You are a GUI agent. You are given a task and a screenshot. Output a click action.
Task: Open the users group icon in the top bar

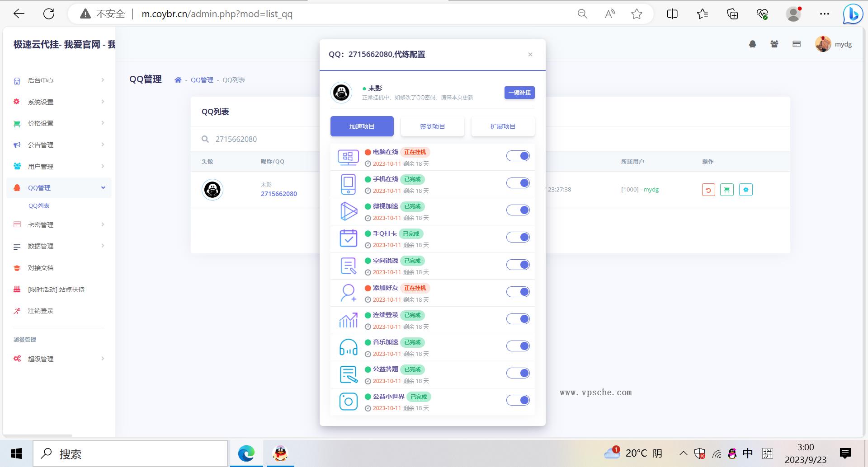pyautogui.click(x=774, y=44)
